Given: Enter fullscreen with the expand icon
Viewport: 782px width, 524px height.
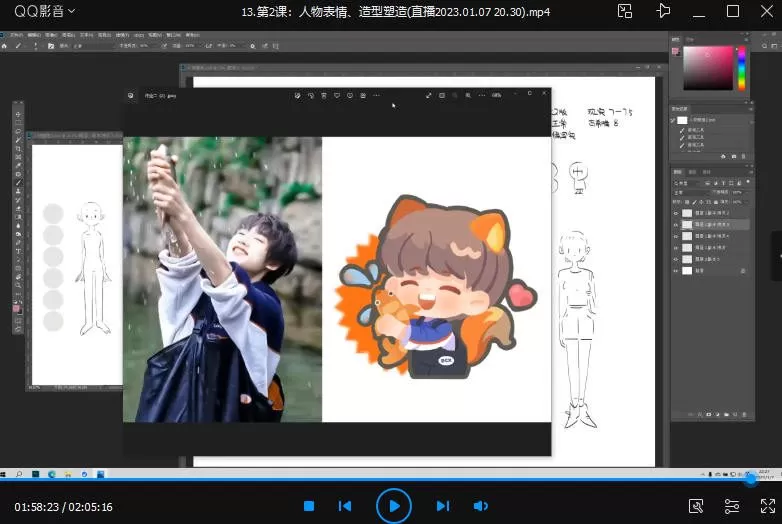Looking at the screenshot, I should tap(766, 507).
